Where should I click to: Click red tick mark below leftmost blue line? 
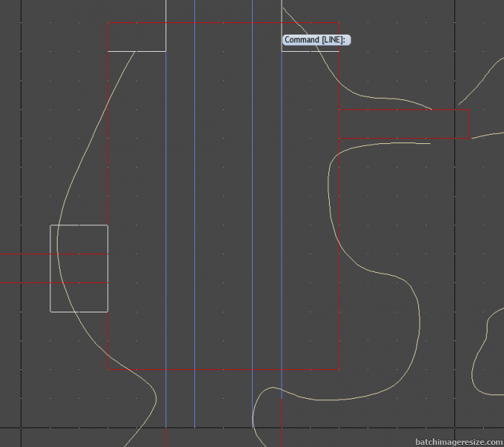point(166,438)
